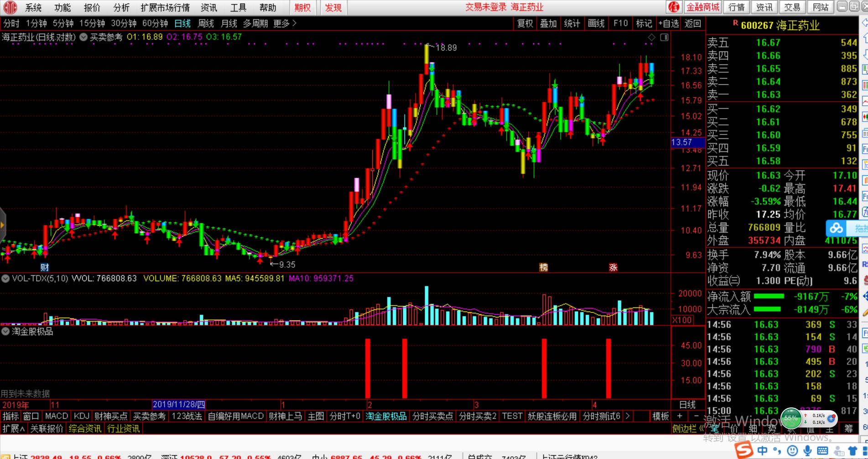Open the 复权 adjustment option
Screen dimensions: 868x459
pos(525,23)
